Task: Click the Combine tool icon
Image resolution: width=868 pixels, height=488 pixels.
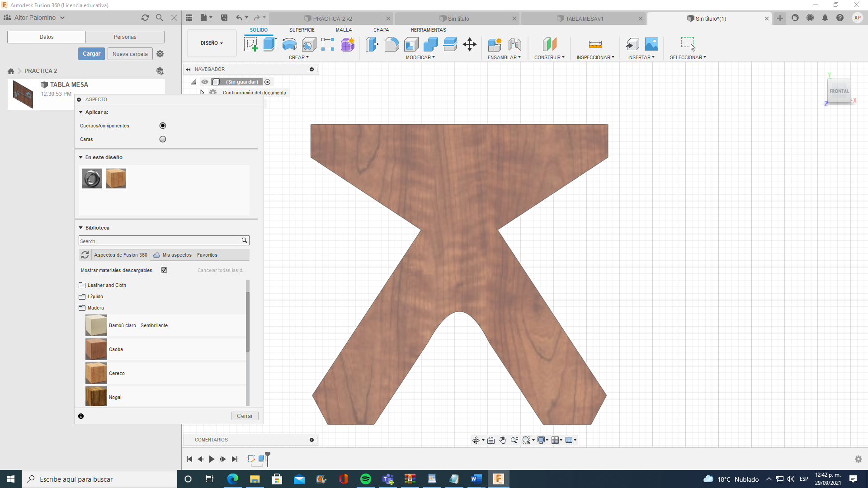Action: tap(431, 44)
